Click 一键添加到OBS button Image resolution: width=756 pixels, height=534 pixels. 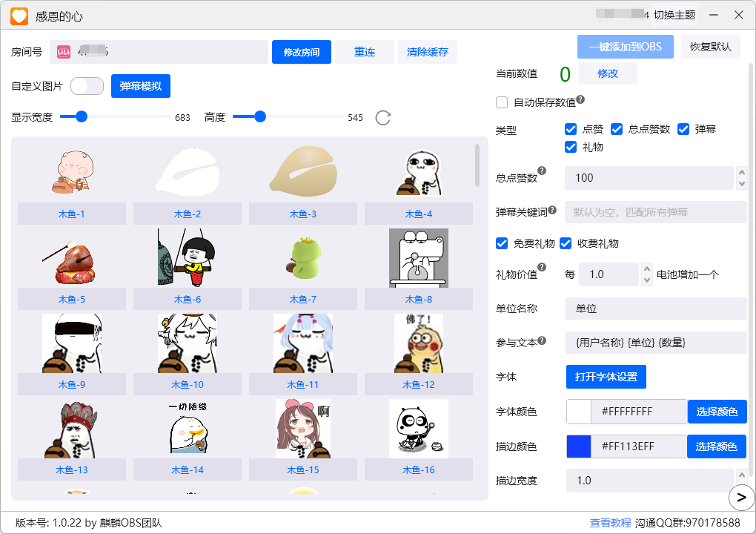(x=626, y=47)
